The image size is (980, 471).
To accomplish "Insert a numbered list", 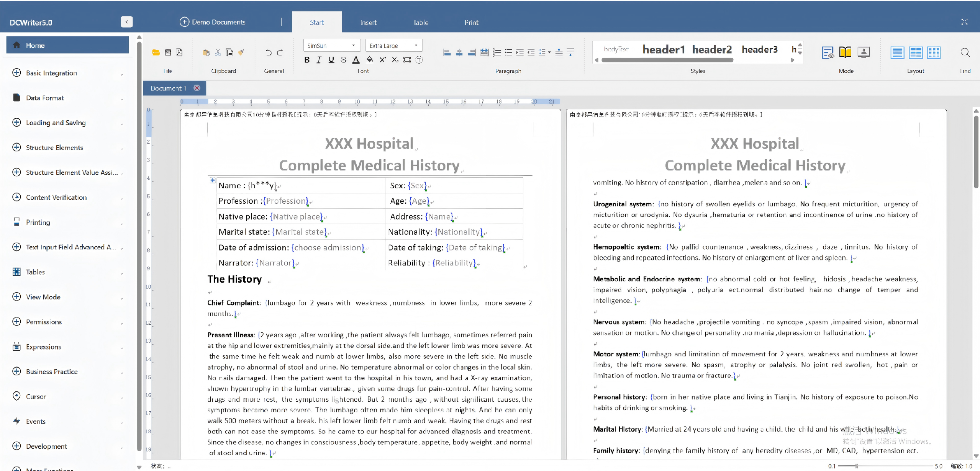I will [497, 52].
